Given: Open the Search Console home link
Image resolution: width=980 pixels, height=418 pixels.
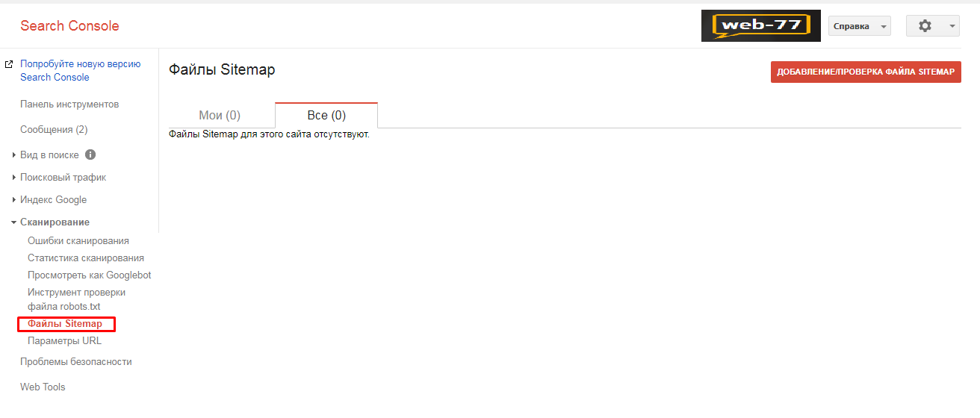Looking at the screenshot, I should (x=69, y=25).
